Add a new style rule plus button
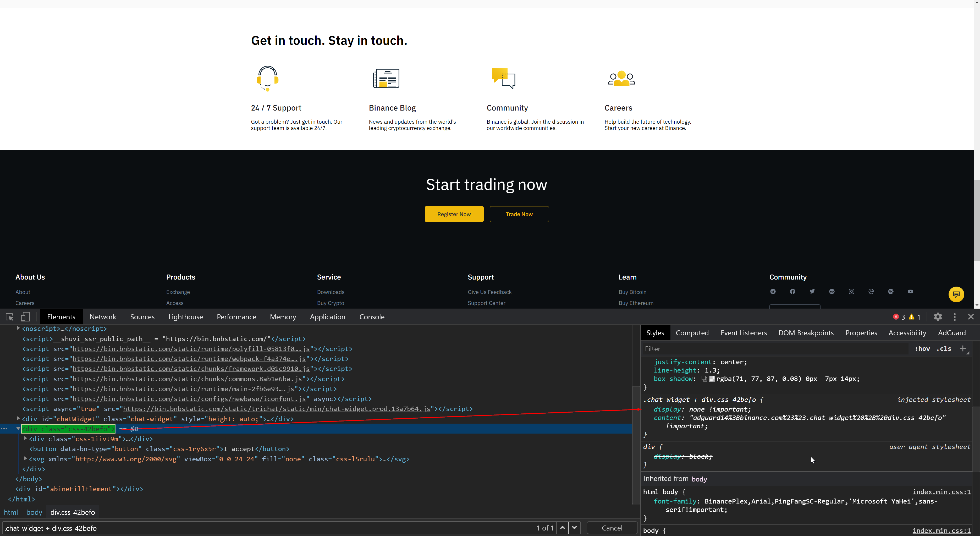 [x=963, y=349]
